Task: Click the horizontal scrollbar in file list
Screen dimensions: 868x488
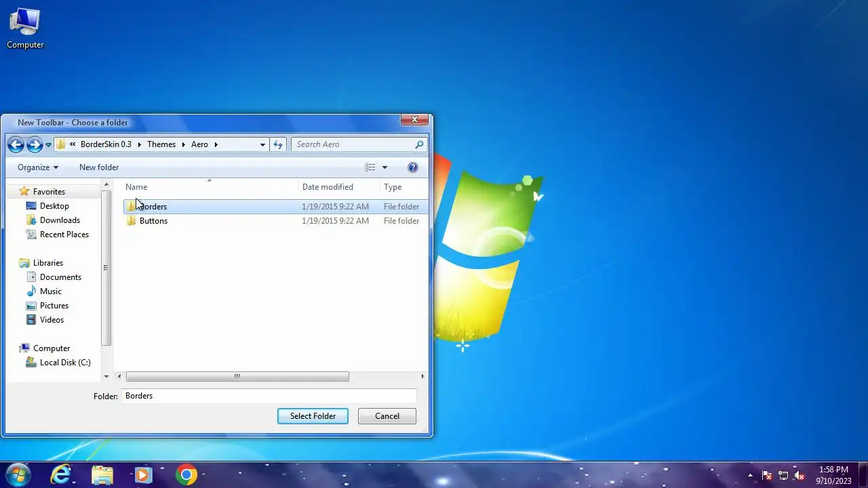Action: click(x=237, y=377)
